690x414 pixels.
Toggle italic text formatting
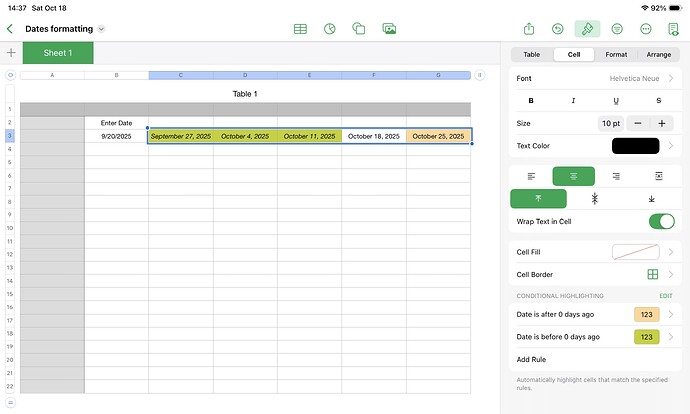[573, 100]
